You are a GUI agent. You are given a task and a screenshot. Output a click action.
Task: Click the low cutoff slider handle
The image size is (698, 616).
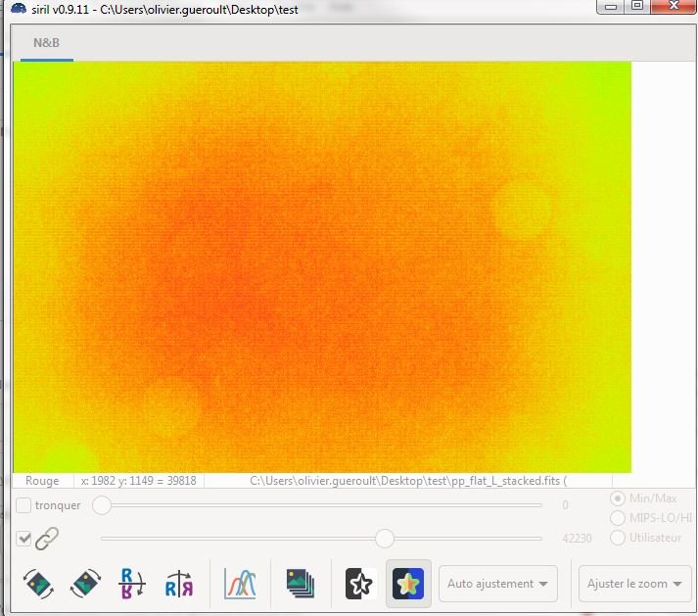coord(102,505)
